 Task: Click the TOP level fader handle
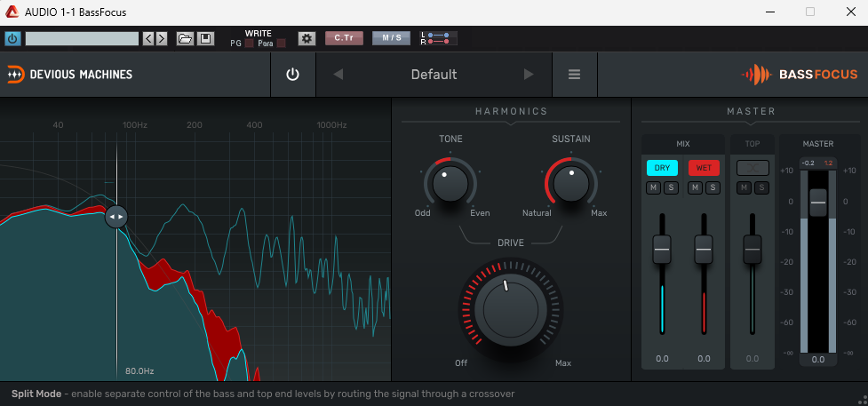point(753,250)
